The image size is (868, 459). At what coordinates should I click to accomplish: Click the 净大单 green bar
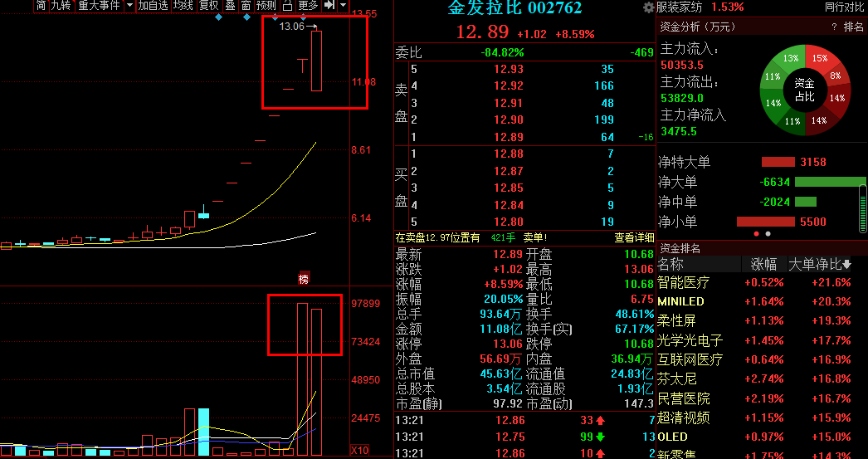831,182
